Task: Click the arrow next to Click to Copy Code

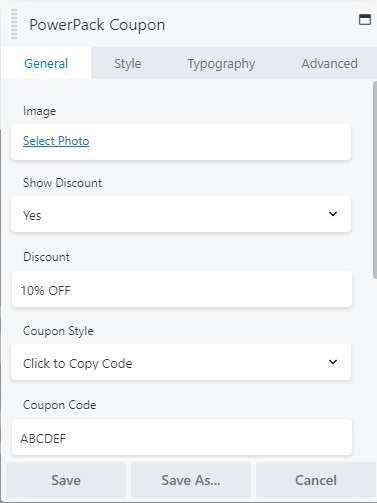Action: pyautogui.click(x=333, y=362)
